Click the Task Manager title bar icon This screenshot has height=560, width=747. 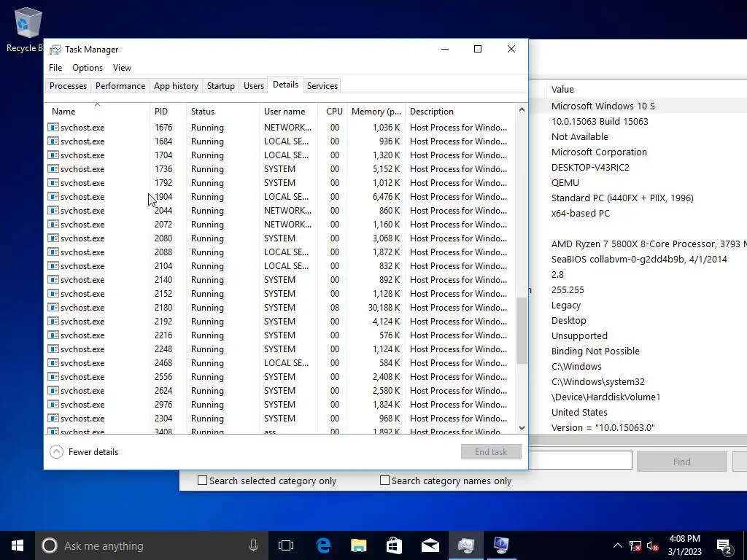55,50
